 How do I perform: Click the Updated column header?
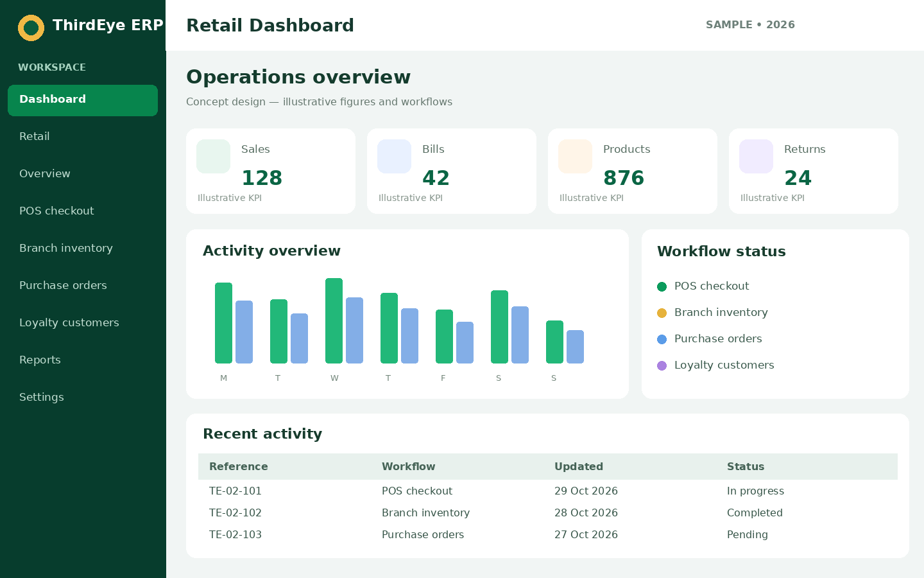pos(578,466)
